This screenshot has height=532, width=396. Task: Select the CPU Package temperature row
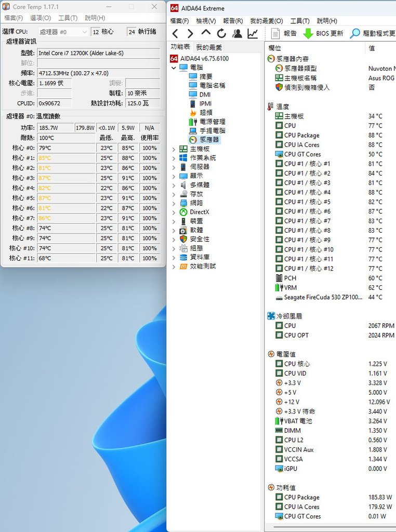pyautogui.click(x=331, y=135)
